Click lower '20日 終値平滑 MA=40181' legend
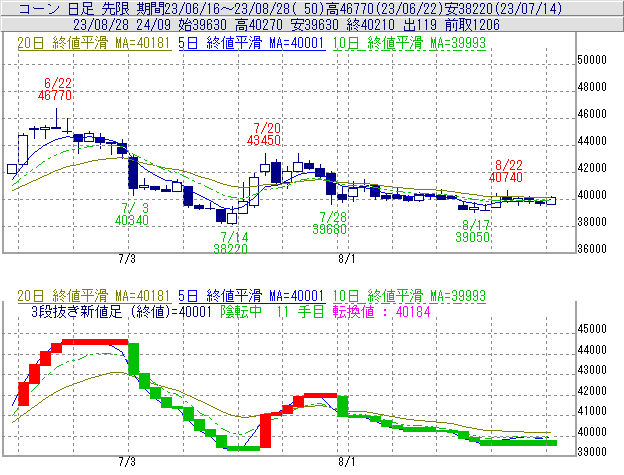 (94, 296)
